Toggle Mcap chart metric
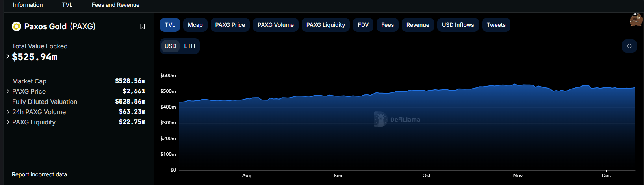 pos(195,25)
